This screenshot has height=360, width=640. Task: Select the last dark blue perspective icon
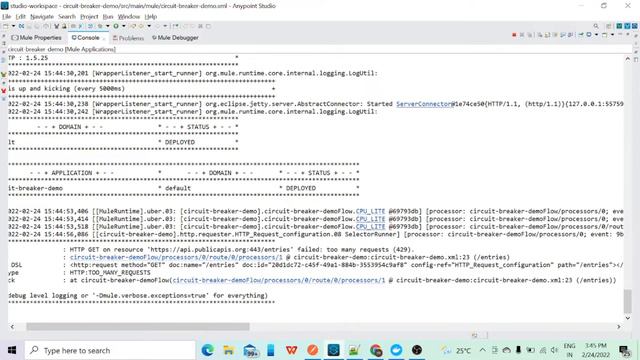pos(635,26)
